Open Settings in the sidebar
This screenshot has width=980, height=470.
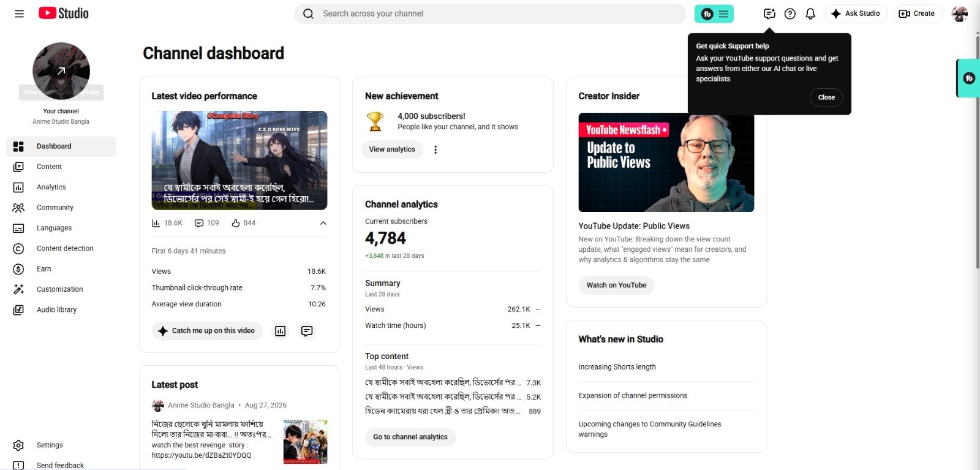click(61, 445)
